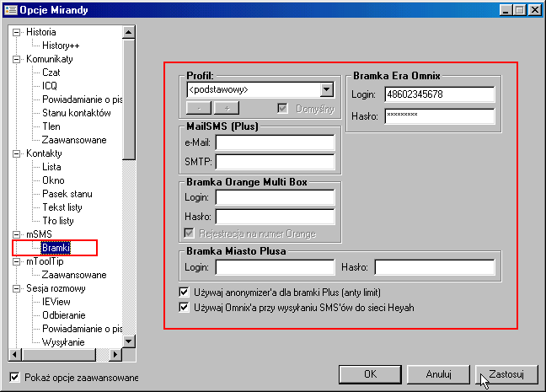Open the ICQ options page

pyautogui.click(x=51, y=86)
